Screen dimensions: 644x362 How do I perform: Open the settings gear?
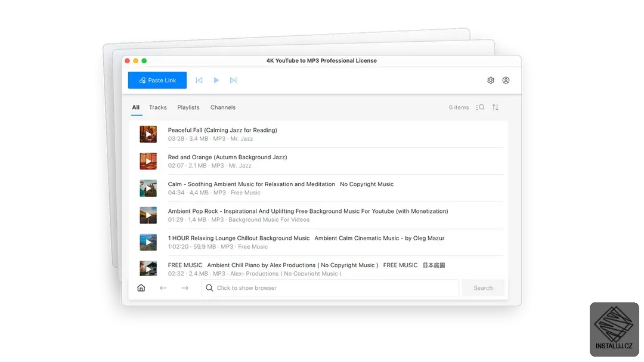click(x=491, y=80)
